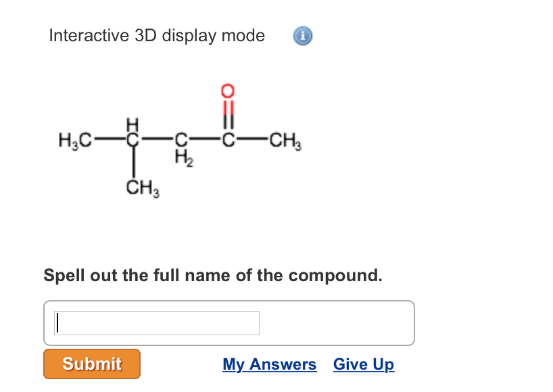
Task: Click the bond between H3C and the carbon
Action: coord(108,139)
